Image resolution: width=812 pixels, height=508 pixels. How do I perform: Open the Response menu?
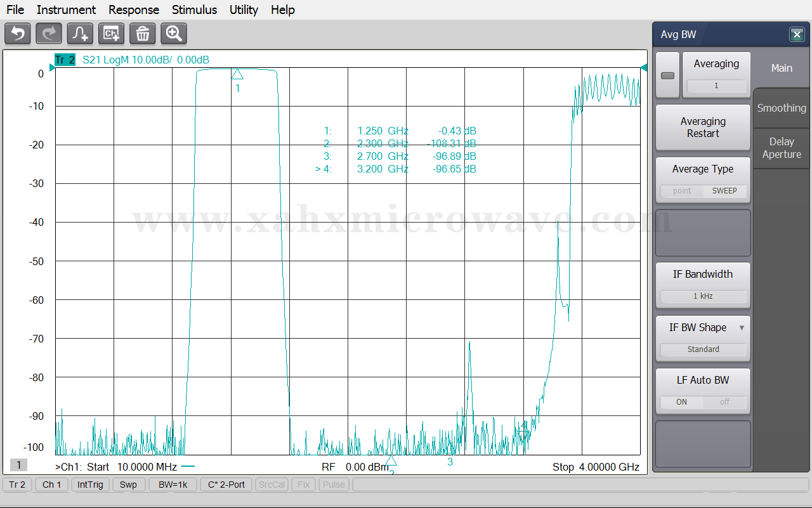tap(133, 10)
